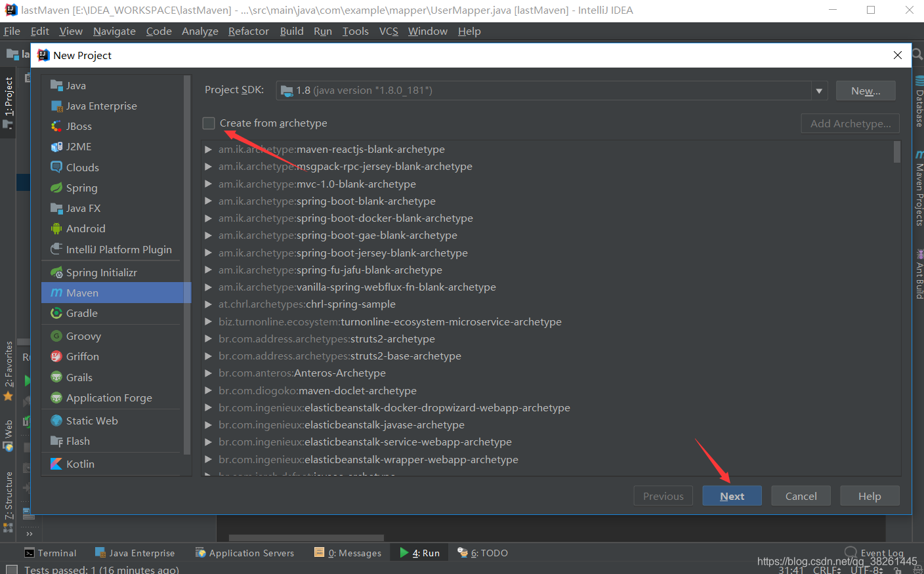This screenshot has width=924, height=574.
Task: Open the Maven Projects side tab
Action: [919, 188]
